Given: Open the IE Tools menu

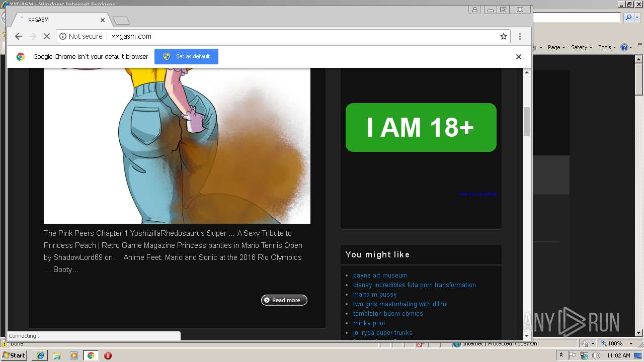Looking at the screenshot, I should tap(607, 47).
